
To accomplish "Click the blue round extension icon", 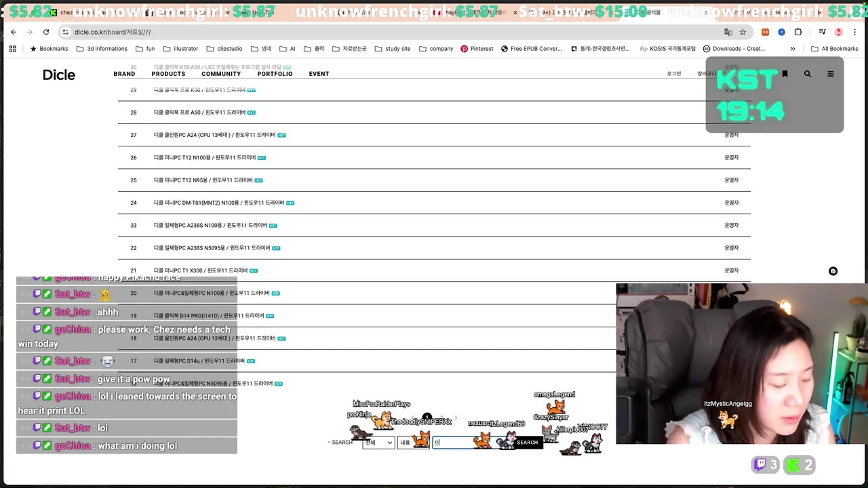I will tap(781, 32).
